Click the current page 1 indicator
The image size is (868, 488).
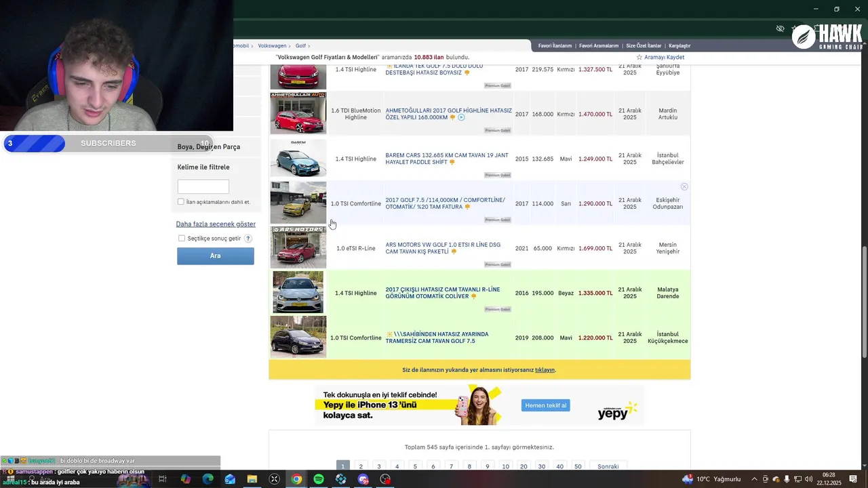(x=343, y=466)
